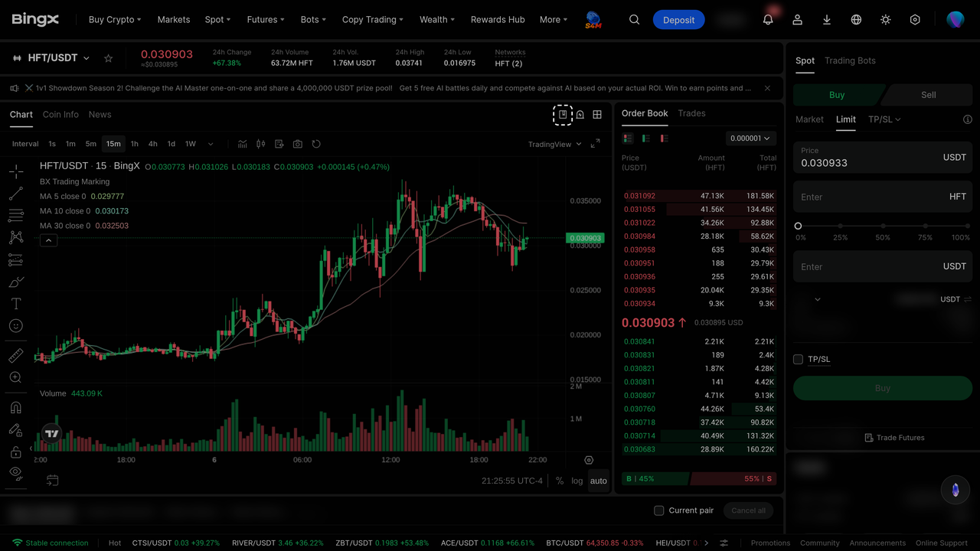Show only sell orders in order book

click(x=665, y=139)
